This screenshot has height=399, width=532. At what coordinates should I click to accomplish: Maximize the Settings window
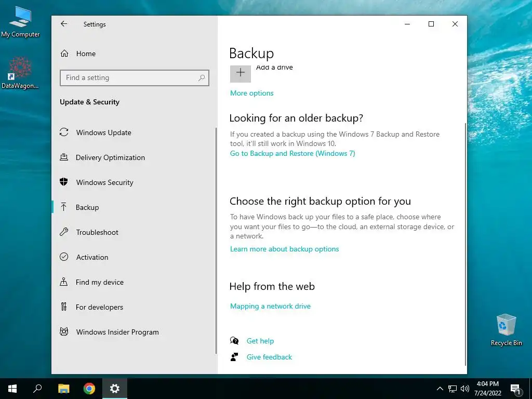[431, 24]
